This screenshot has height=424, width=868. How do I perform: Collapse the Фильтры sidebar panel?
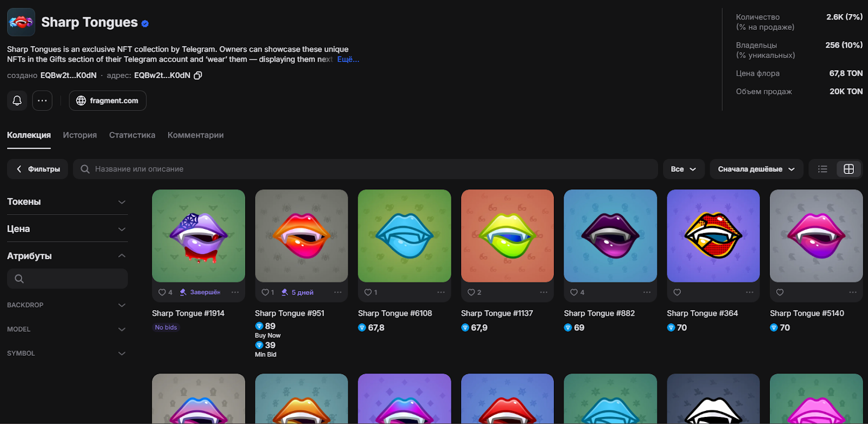[x=37, y=169]
